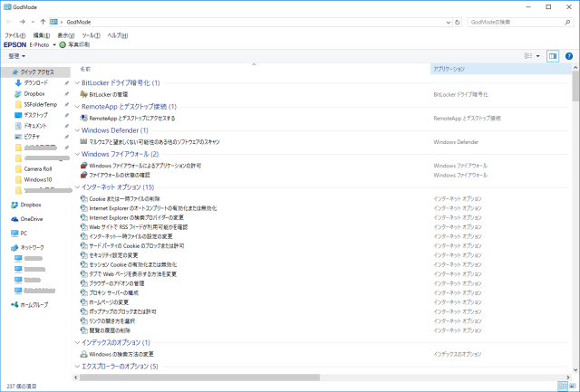Select プロキシ サーバーの構成 item

[114, 293]
